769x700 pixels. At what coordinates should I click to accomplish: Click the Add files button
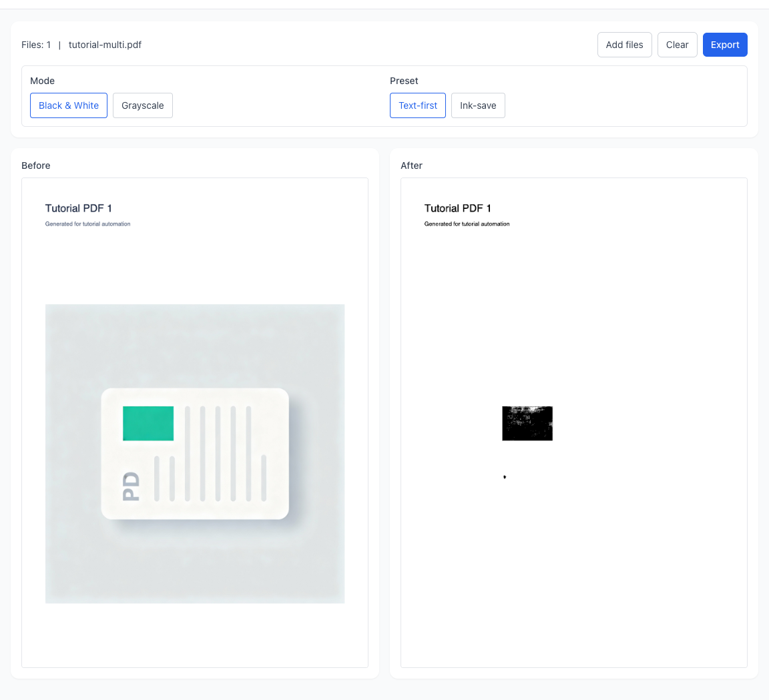(x=624, y=45)
